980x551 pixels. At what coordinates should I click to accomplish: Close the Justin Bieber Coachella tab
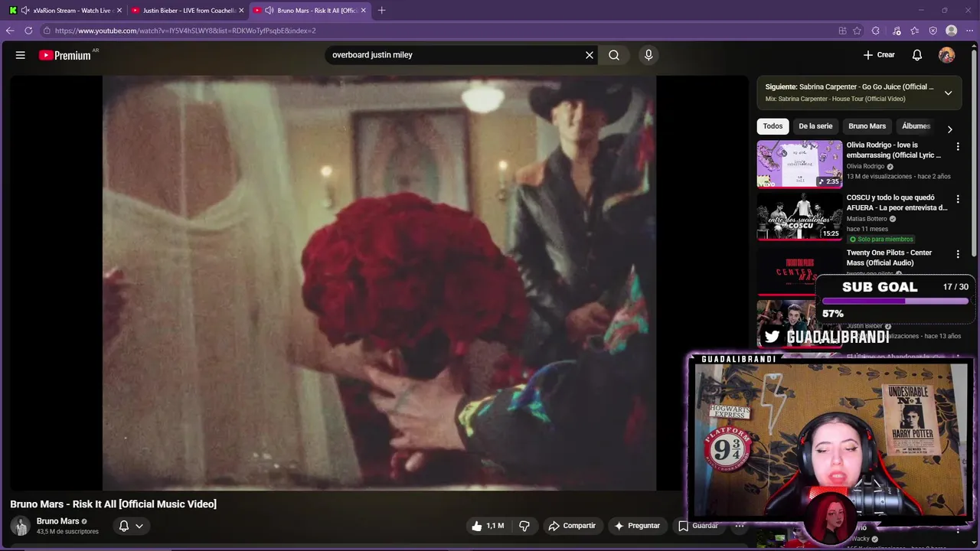point(242,10)
